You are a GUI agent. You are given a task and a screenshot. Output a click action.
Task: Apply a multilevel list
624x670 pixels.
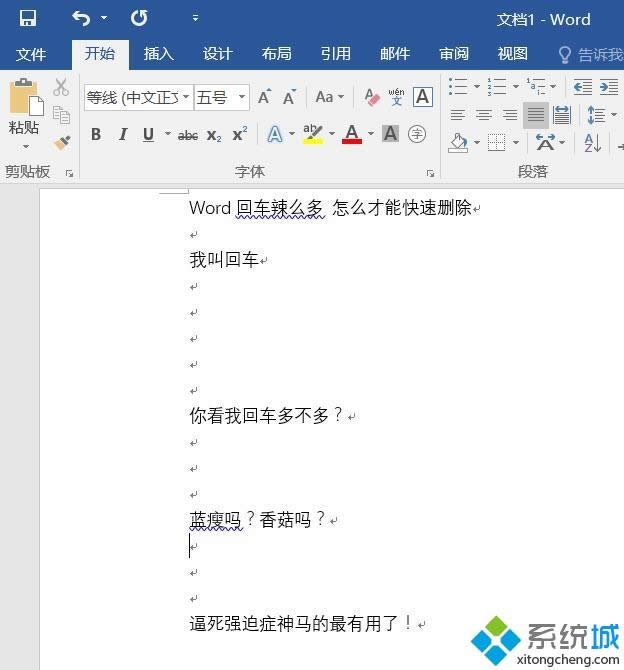(x=536, y=86)
